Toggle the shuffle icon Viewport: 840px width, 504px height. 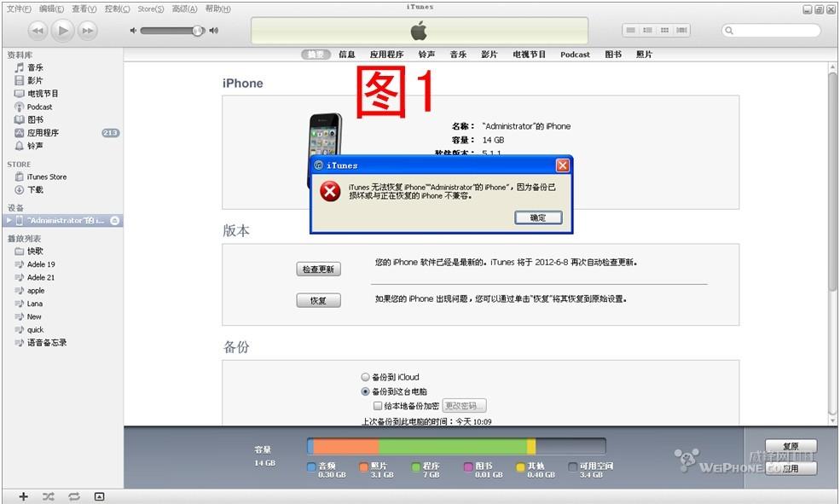[x=49, y=496]
